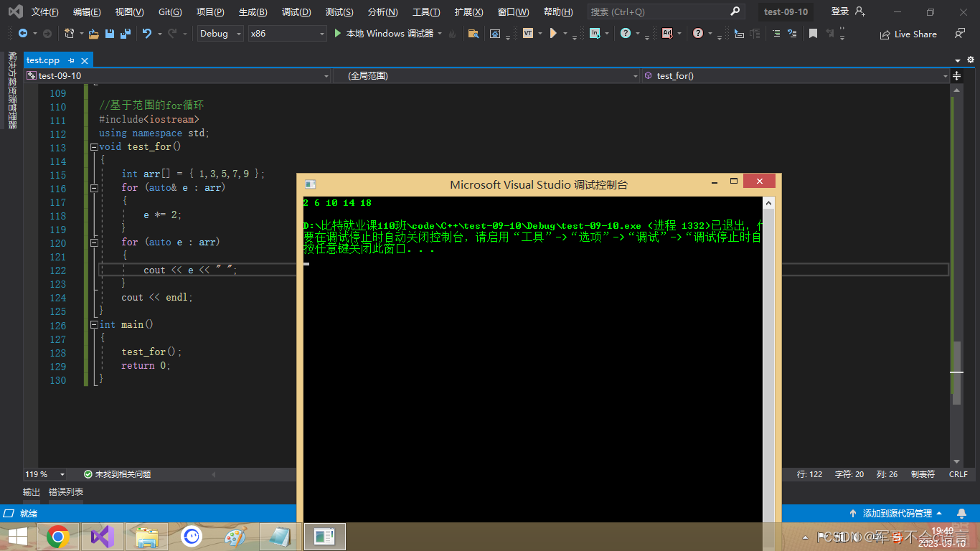Open Chrome from the Windows taskbar

tap(57, 536)
